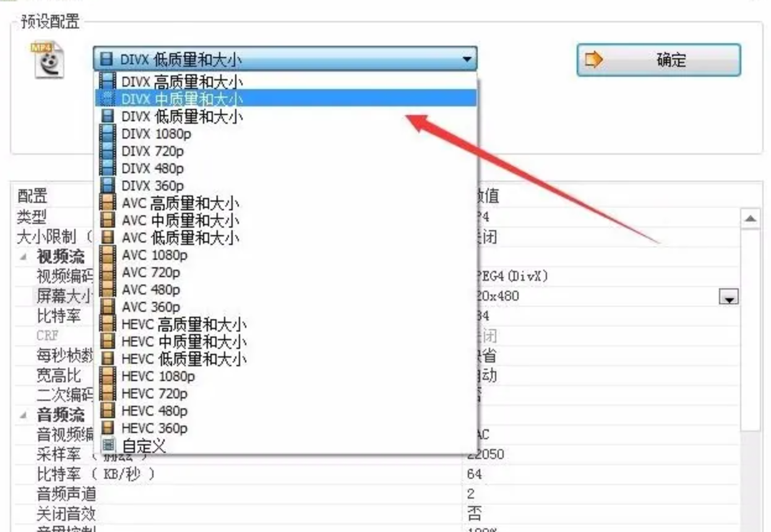Choose the DIVX 360p entry
This screenshot has height=532, width=771.
[286, 185]
